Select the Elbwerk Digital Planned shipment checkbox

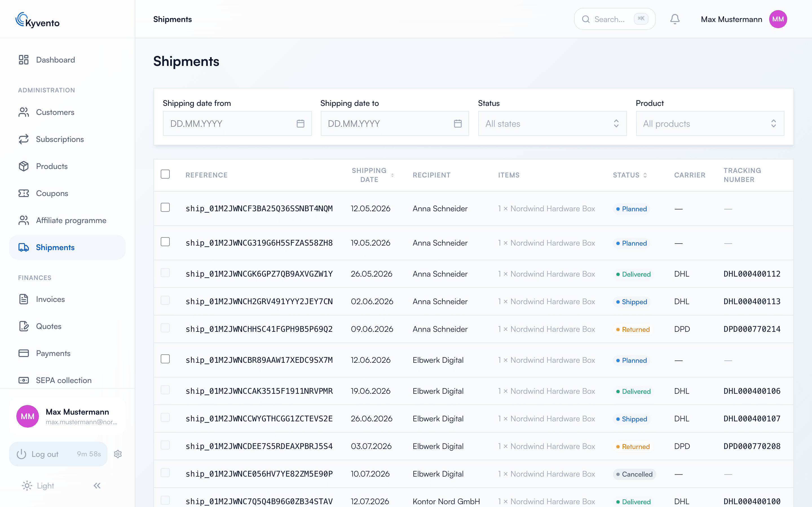(x=165, y=359)
